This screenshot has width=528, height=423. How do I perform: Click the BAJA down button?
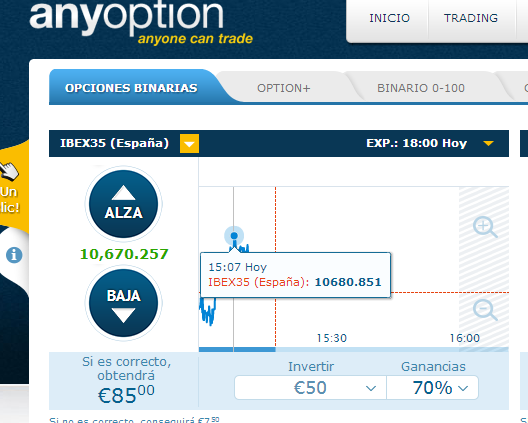pos(124,303)
